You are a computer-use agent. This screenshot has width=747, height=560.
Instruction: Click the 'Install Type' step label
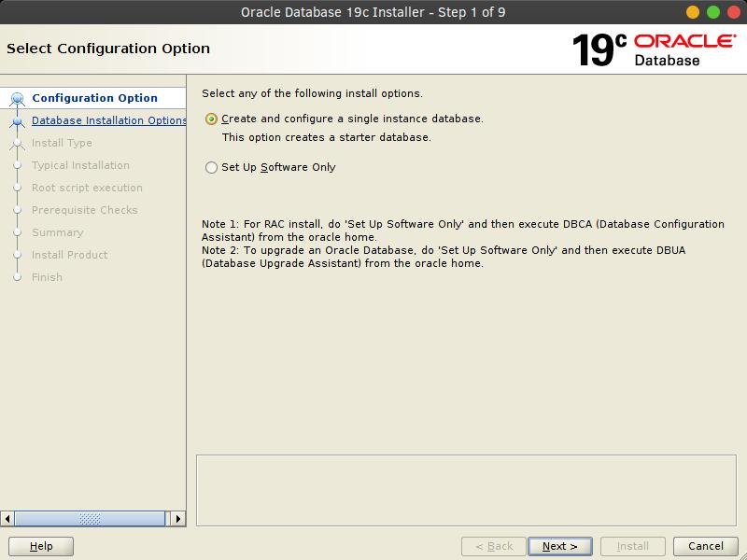point(62,143)
